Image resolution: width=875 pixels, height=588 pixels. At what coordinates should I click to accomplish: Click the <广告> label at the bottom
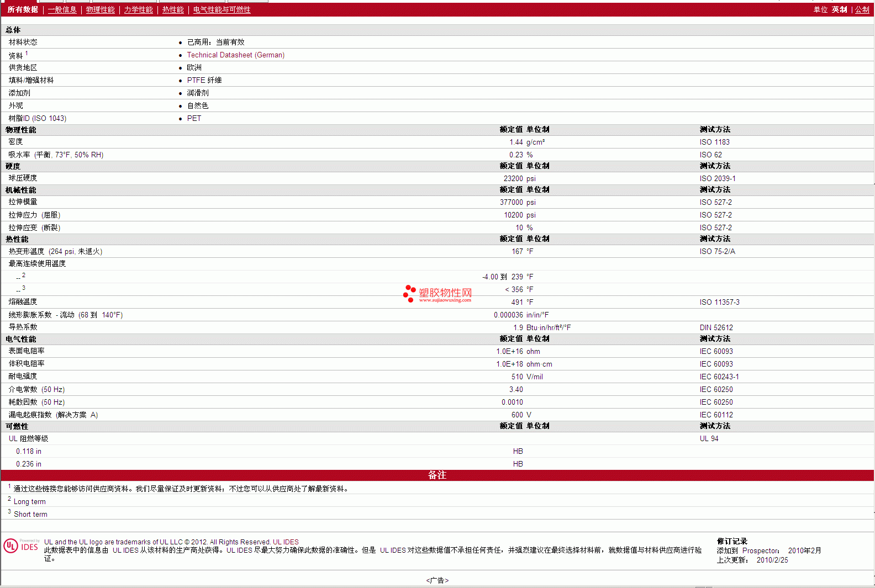(438, 580)
